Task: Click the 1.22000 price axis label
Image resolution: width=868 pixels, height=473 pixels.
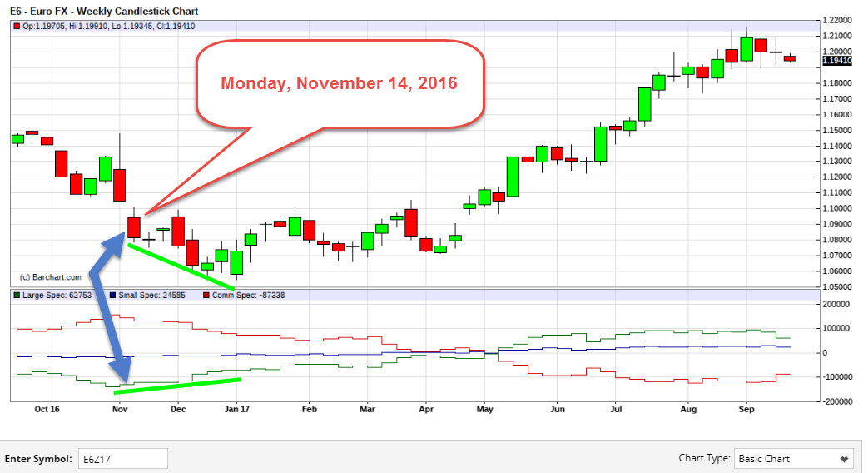Action: coord(837,20)
